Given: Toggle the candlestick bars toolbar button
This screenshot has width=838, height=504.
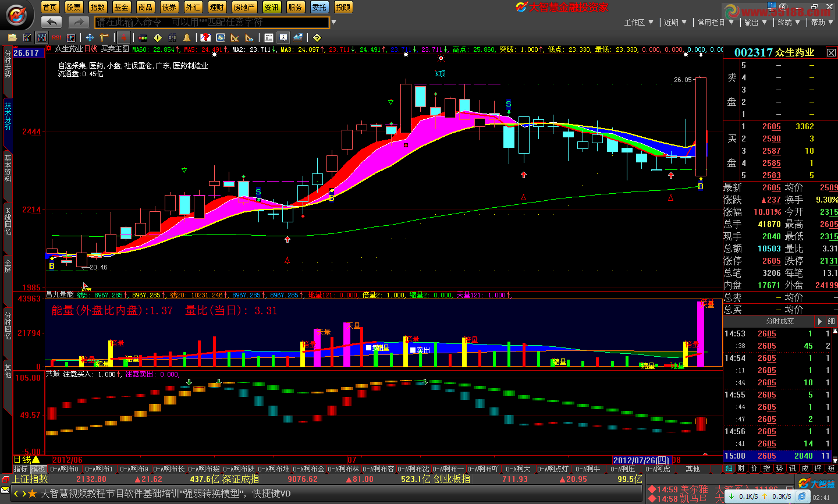Looking at the screenshot, I should [41, 37].
